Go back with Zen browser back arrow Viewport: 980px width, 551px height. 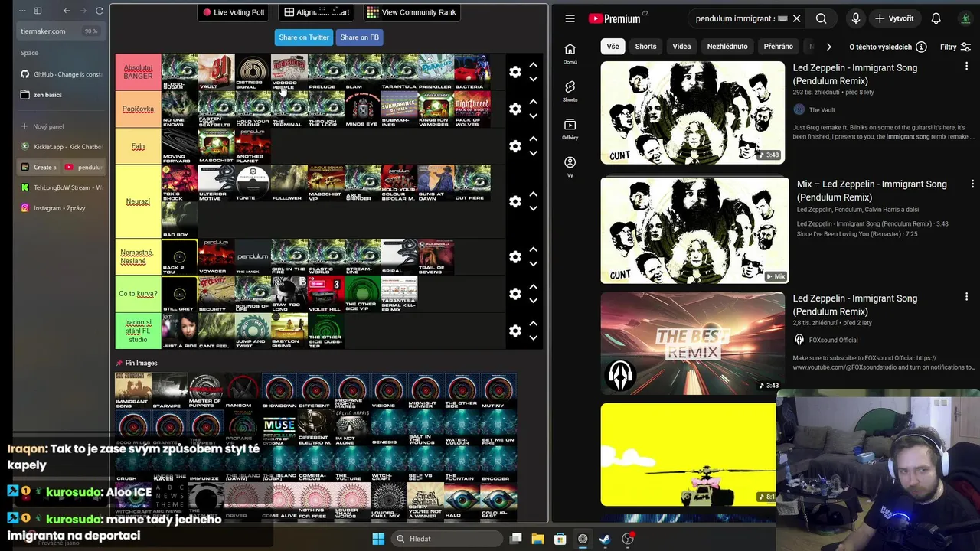[x=67, y=11]
